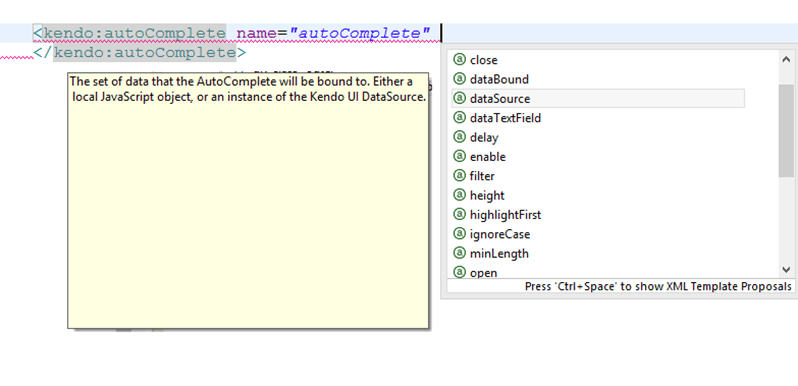Click the dataSource description tooltip text
Image resolution: width=798 pixels, height=386 pixels.
point(248,90)
